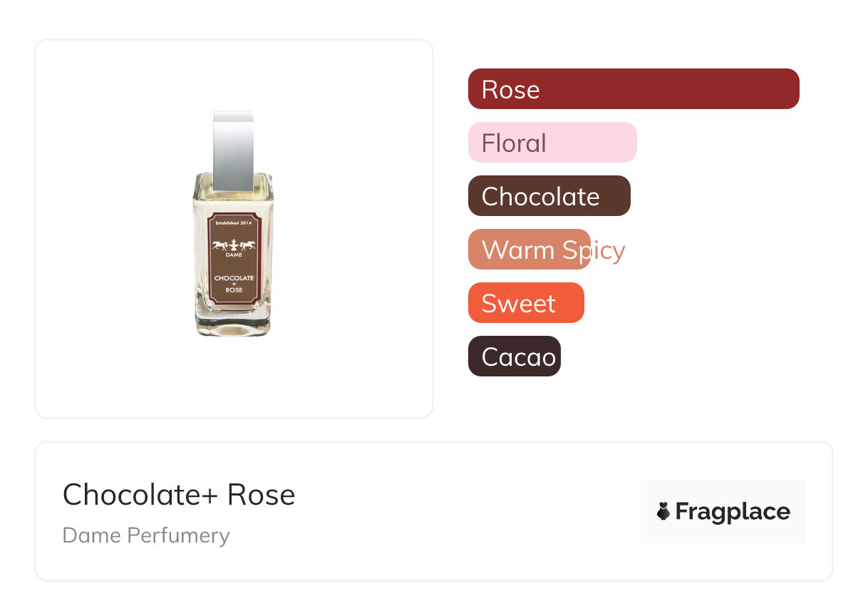The image size is (868, 616).
Task: Click the DAME name on the bottle label
Action: tap(234, 255)
